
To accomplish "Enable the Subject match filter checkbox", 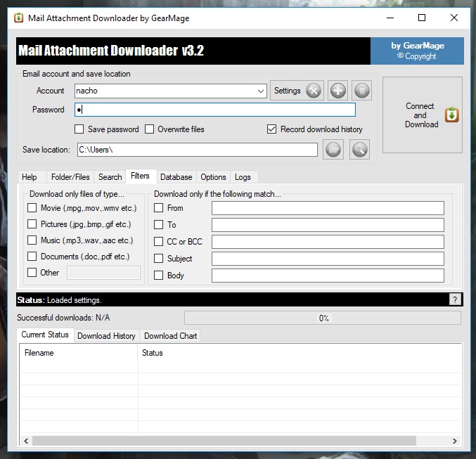I will (159, 259).
